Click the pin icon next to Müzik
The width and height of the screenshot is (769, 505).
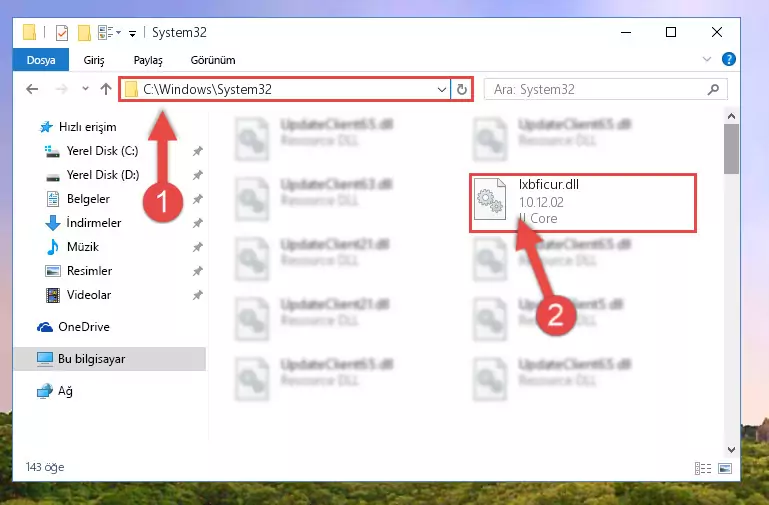tap(198, 247)
